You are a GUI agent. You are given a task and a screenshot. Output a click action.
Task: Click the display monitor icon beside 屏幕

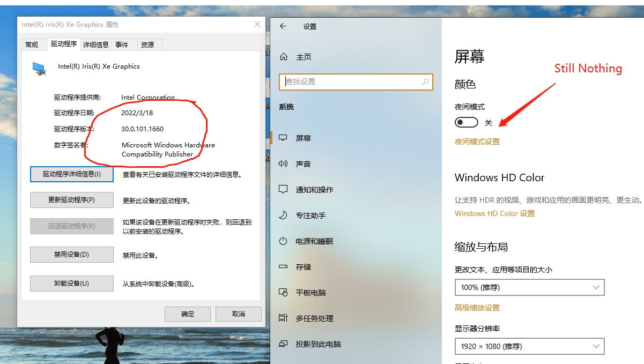coord(284,138)
